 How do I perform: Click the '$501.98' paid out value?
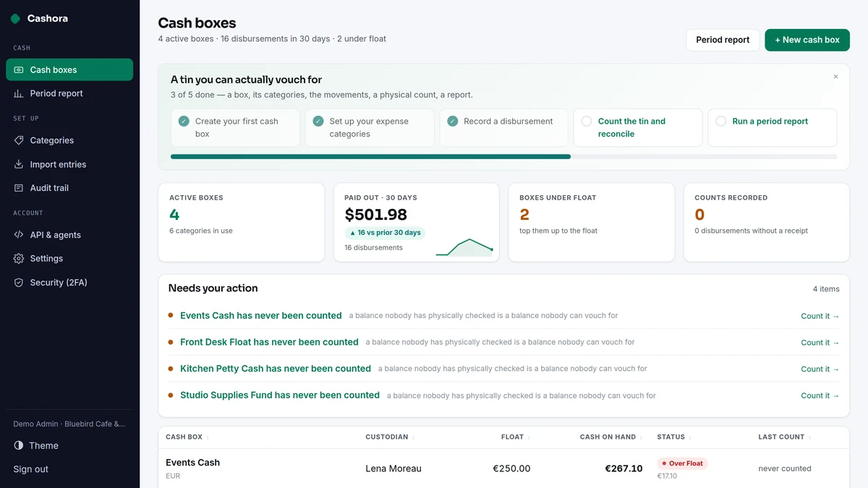(375, 215)
